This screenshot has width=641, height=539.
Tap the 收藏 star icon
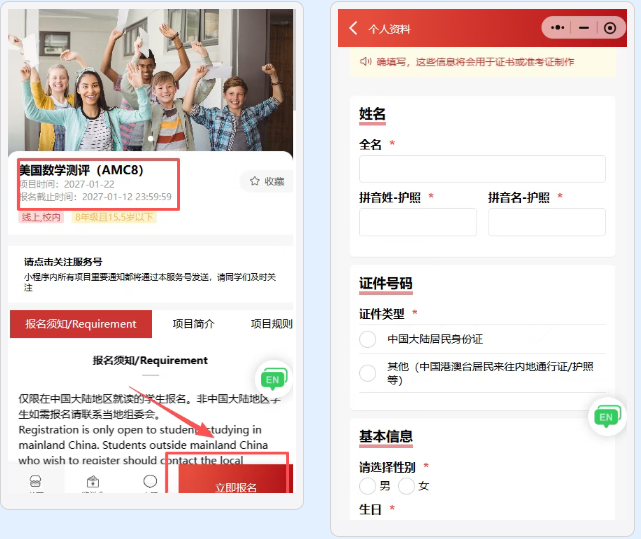(x=255, y=181)
